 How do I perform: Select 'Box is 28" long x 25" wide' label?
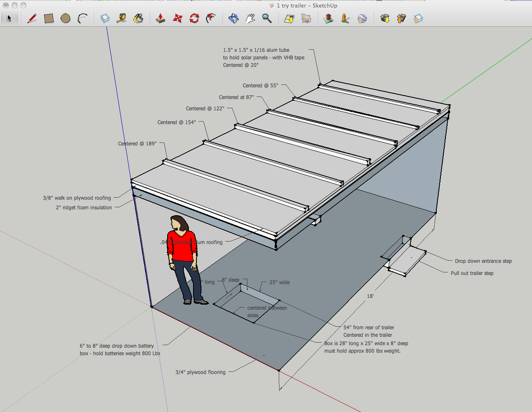366,343
